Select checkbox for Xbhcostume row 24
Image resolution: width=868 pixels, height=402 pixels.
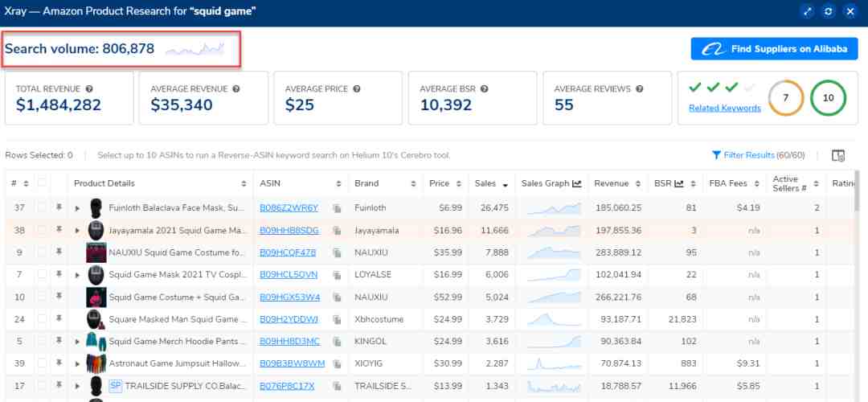click(x=42, y=319)
